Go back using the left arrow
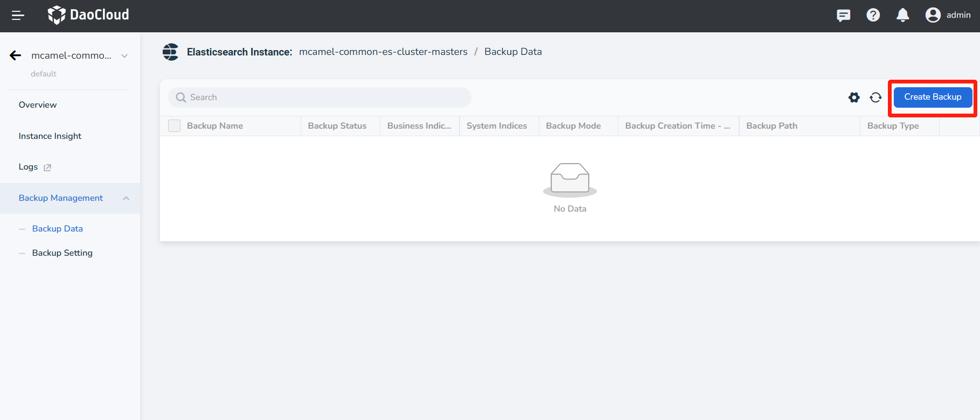 (16, 55)
